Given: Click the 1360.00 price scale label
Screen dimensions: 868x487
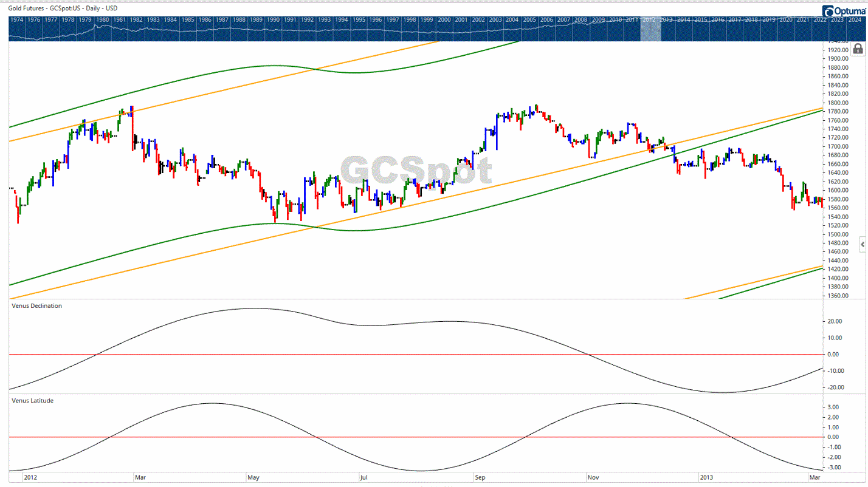Looking at the screenshot, I should (838, 296).
